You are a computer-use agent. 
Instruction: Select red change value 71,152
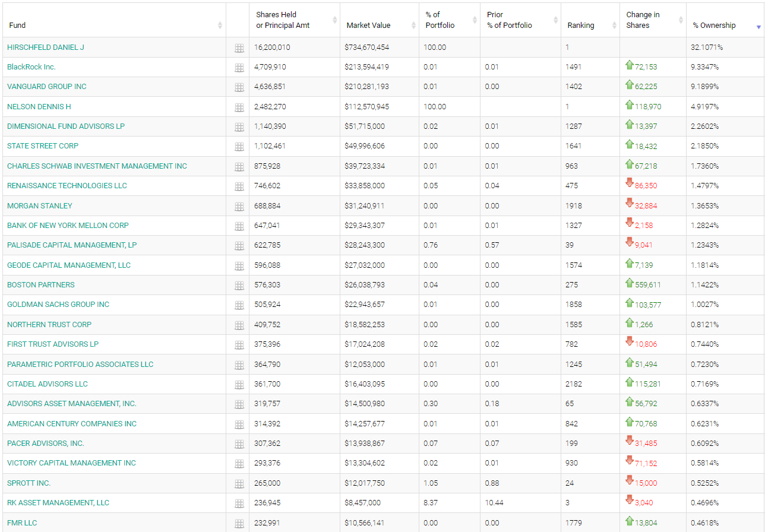pyautogui.click(x=646, y=463)
